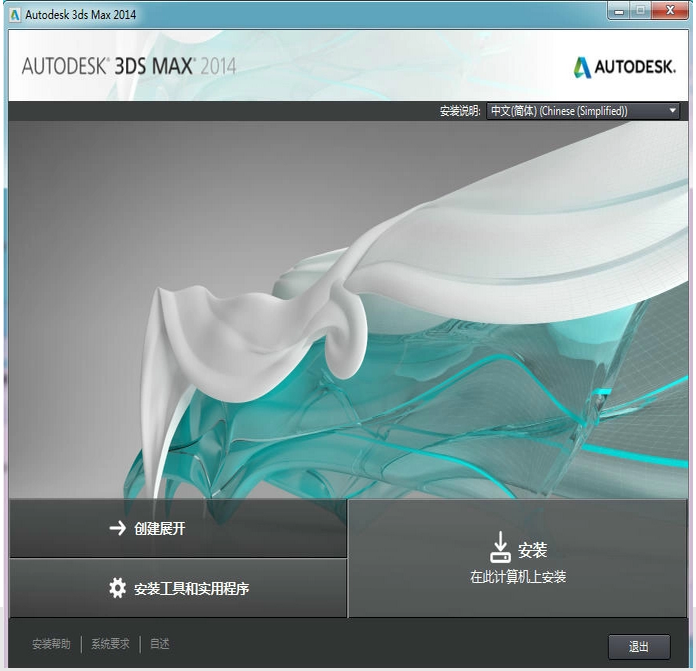
Task: Open the 安装说明 language dropdown
Action: [x=673, y=110]
